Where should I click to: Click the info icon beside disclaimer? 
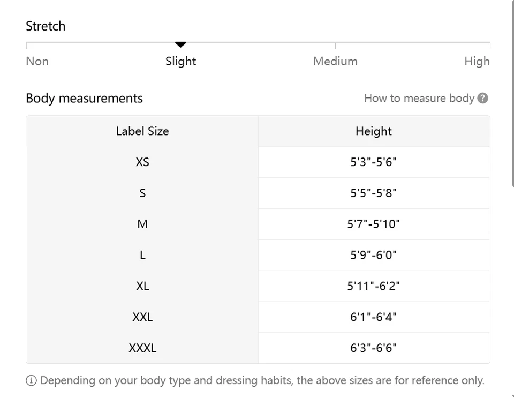[x=32, y=381]
